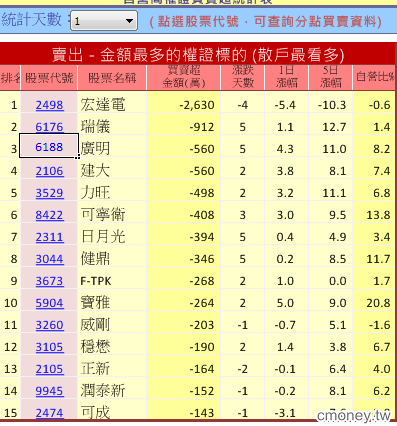This screenshot has height=426, width=397.
Task: Select the stock name 正新
Action: click(95, 369)
